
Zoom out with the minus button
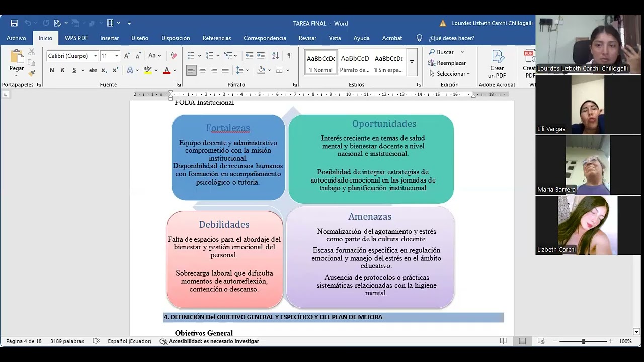(x=555, y=341)
